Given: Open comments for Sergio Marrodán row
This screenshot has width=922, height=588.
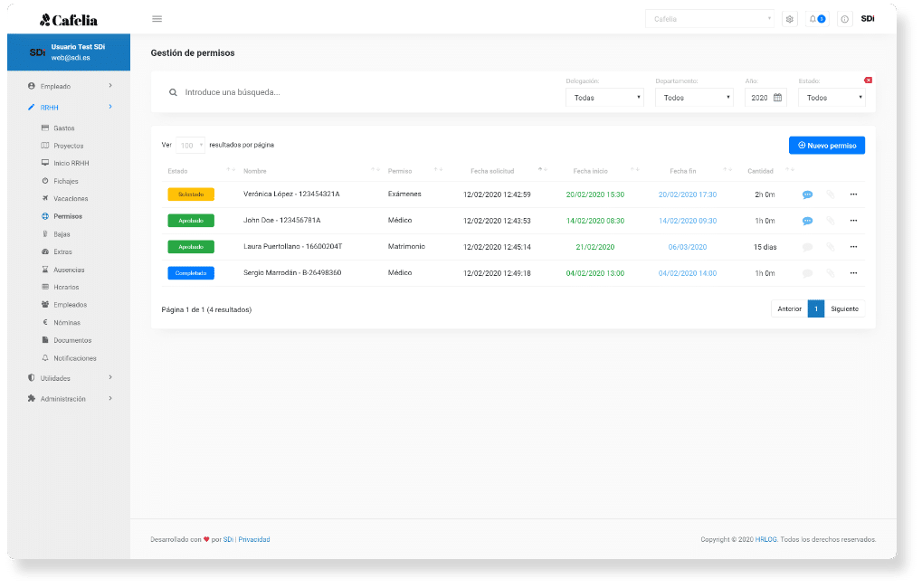Looking at the screenshot, I should point(807,273).
